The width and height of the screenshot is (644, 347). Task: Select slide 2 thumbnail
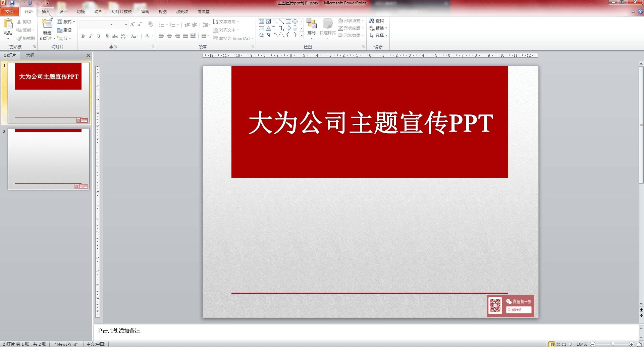pos(48,158)
